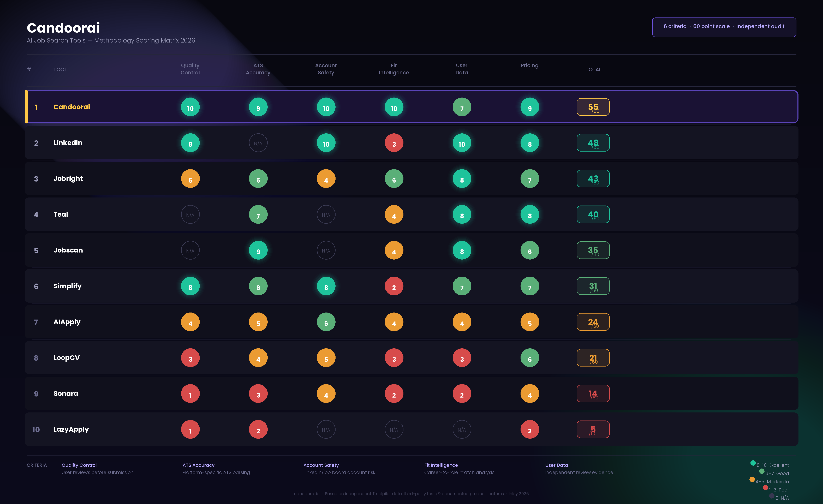
Task: Click Teal's total score 40/60 badge
Action: [x=593, y=214]
